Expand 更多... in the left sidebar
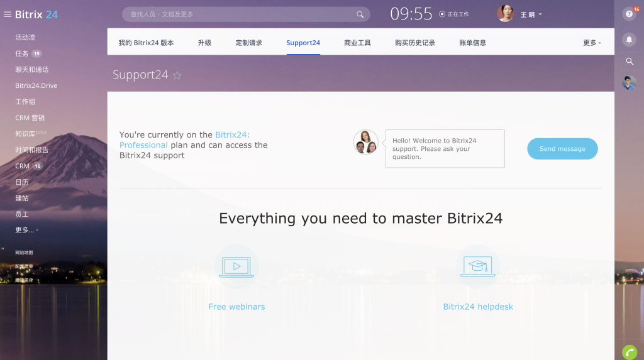 pos(26,230)
